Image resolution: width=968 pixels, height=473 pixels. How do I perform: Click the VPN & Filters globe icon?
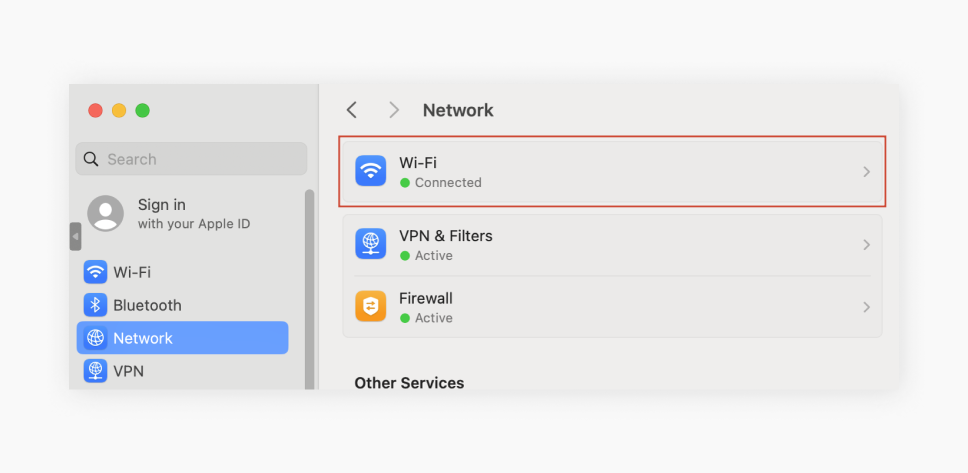tap(370, 244)
